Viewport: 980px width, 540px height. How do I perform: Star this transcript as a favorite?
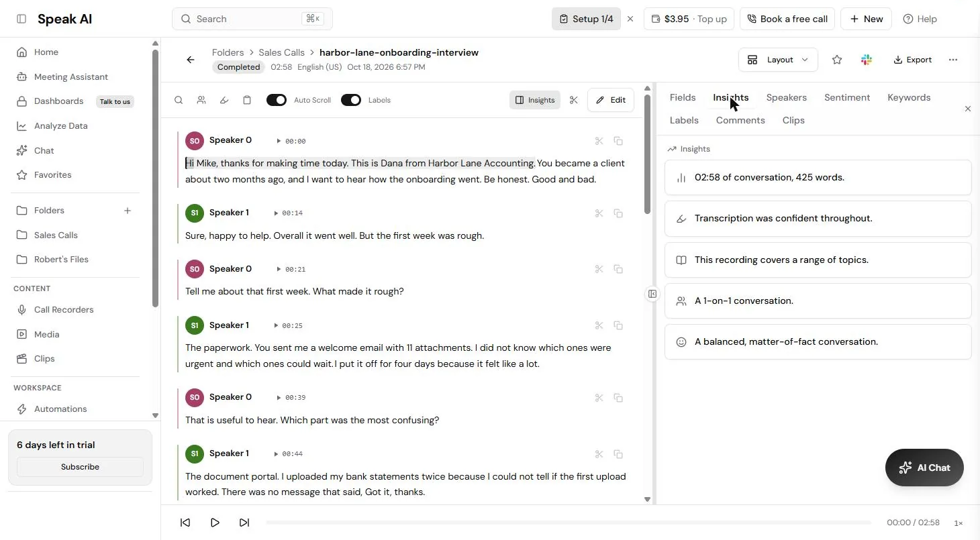[837, 60]
